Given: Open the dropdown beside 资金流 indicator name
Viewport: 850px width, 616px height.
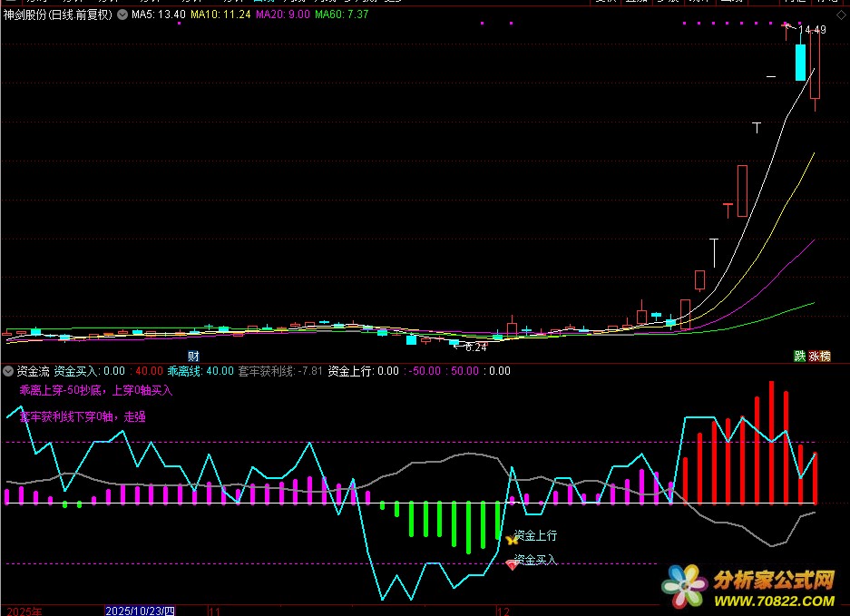Looking at the screenshot, I should (8, 371).
